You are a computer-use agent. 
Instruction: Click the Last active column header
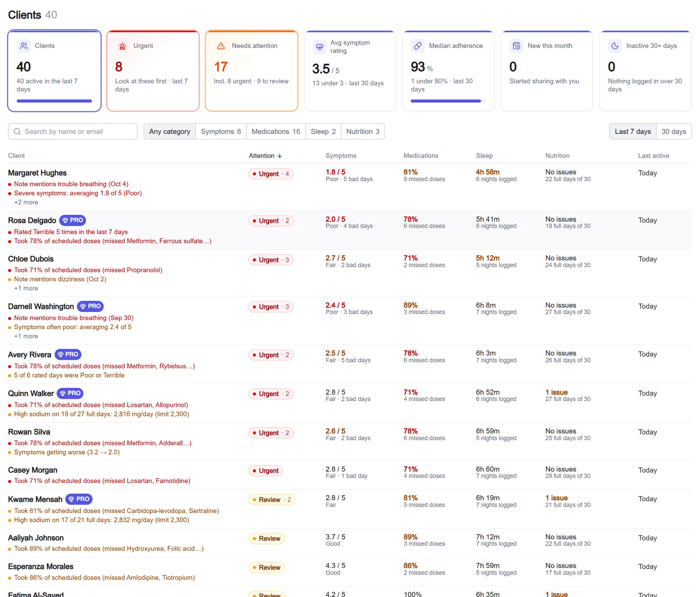coord(653,156)
